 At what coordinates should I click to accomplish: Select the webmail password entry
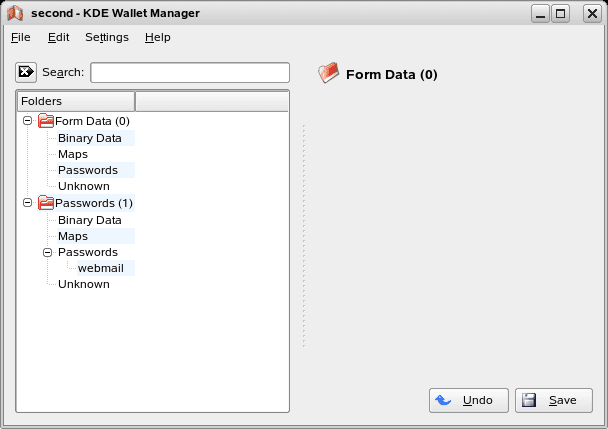pyautogui.click(x=98, y=268)
